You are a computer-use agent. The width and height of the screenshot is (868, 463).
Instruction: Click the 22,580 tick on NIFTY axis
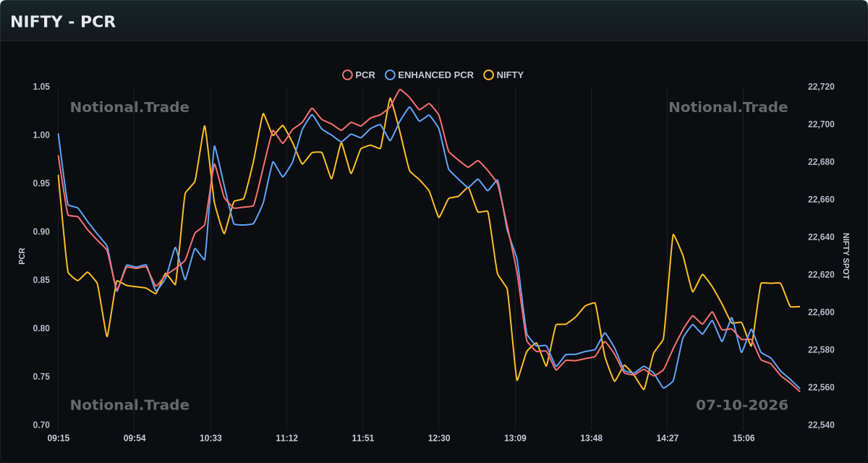821,350
